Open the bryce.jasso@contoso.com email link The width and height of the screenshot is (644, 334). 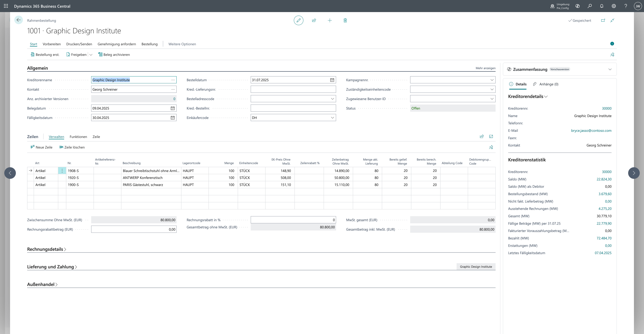tap(591, 131)
